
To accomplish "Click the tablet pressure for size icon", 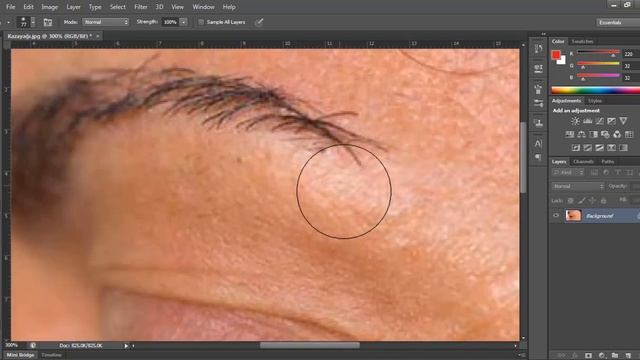I will (x=259, y=22).
